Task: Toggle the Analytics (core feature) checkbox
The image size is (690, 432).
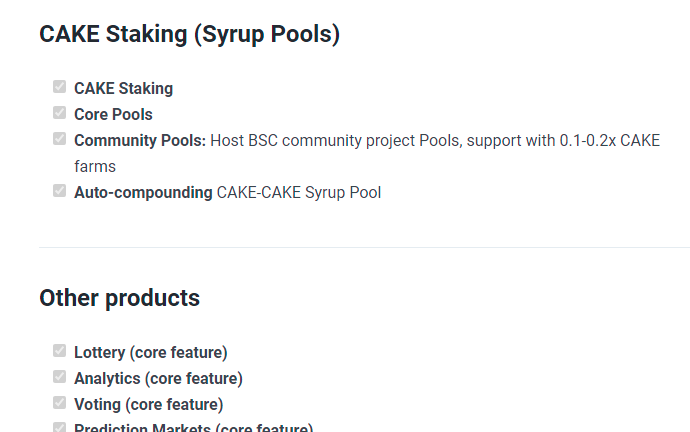Action: click(59, 377)
